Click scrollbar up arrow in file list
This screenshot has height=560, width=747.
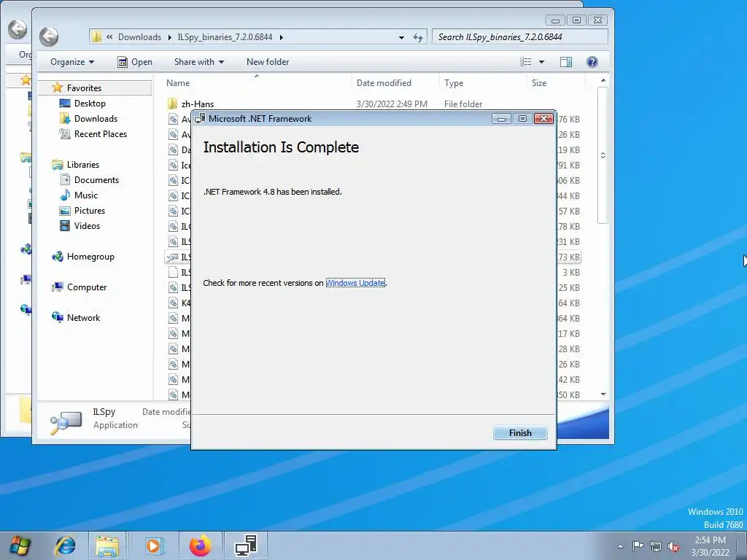click(603, 80)
